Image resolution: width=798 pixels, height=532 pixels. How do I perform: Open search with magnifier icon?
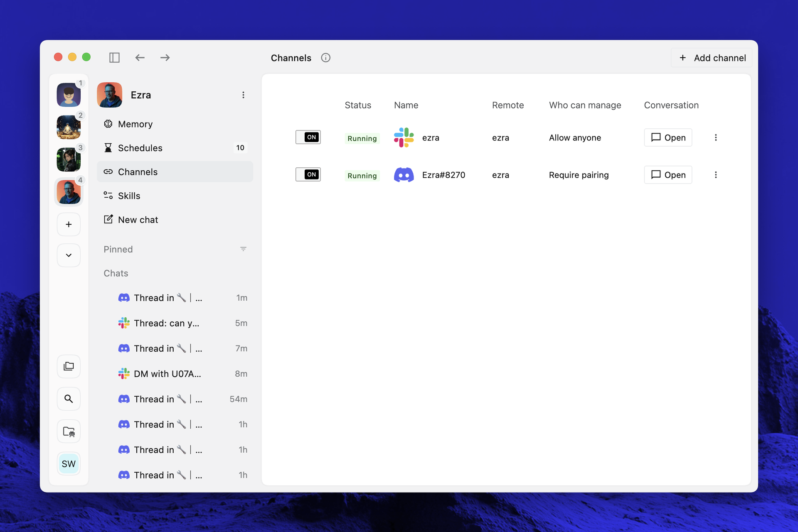[69, 399]
